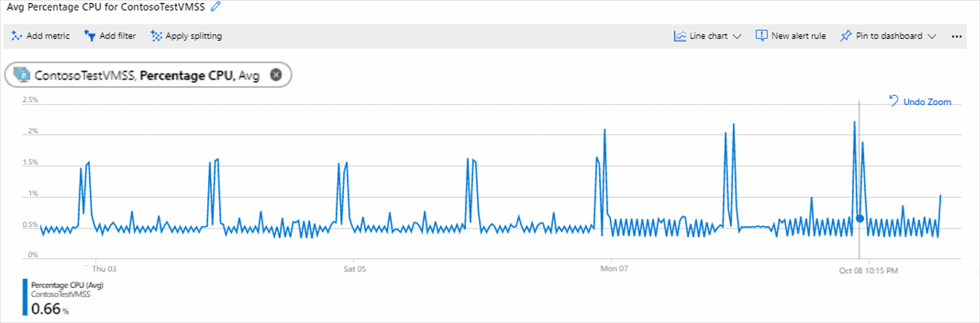Click the New alert rule button text
This screenshot has width=980, height=323.
(x=798, y=36)
